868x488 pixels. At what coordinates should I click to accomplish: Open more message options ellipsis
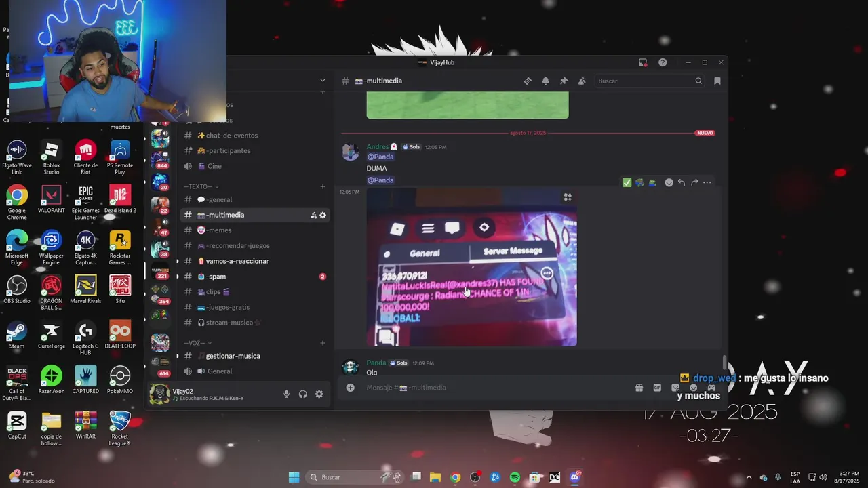707,182
